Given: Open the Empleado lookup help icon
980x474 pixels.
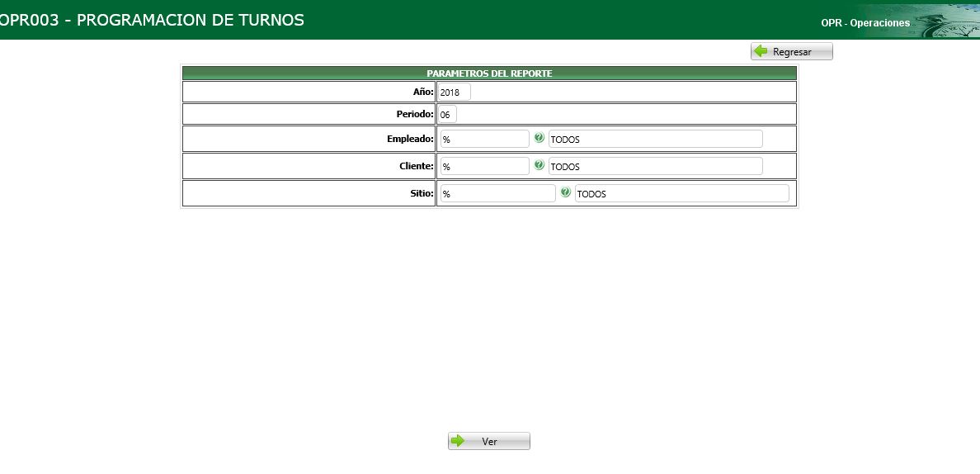Looking at the screenshot, I should pos(539,138).
